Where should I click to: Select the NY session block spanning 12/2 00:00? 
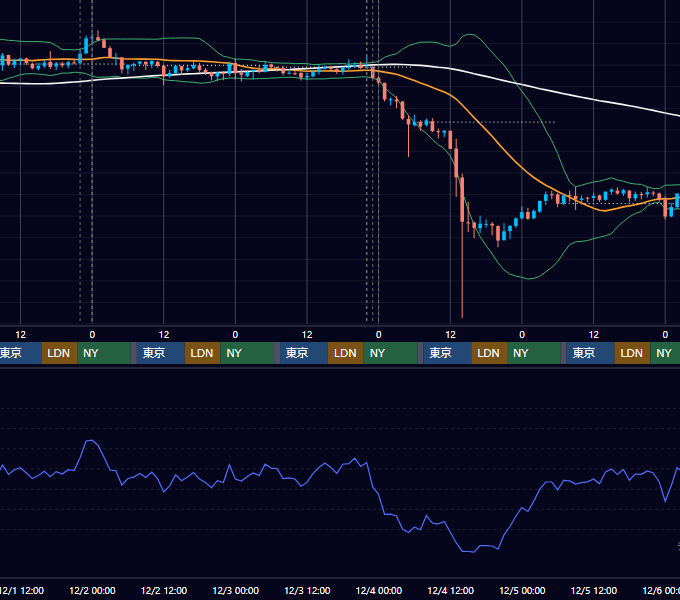[104, 353]
